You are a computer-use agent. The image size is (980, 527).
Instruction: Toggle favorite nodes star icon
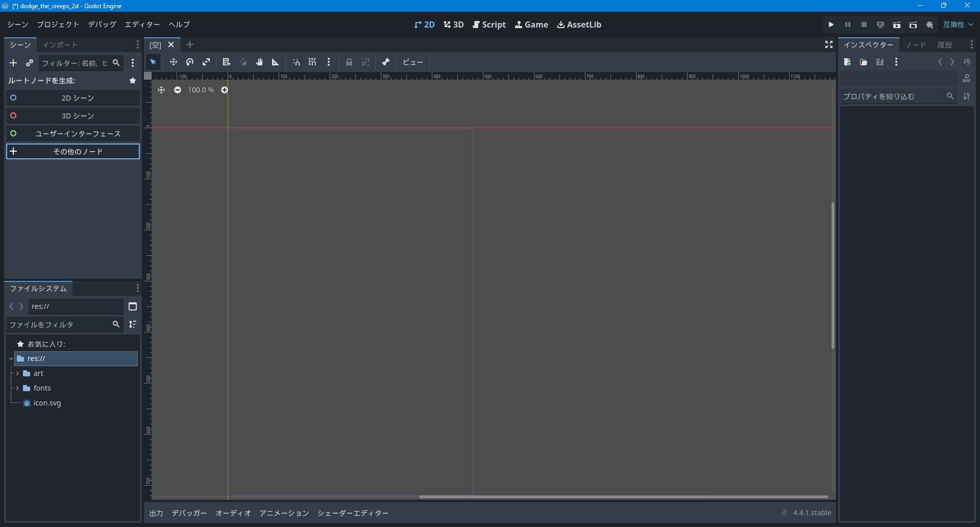coord(133,81)
